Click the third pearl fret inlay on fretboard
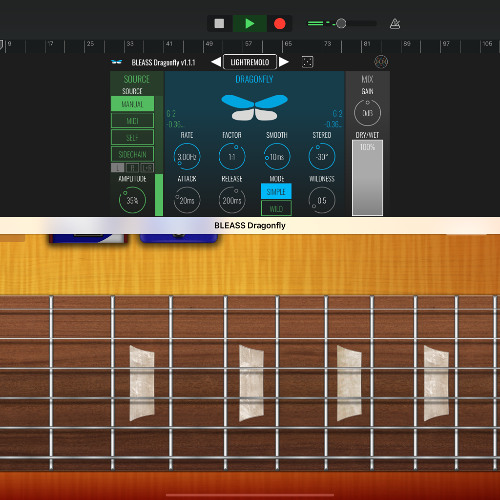The width and height of the screenshot is (500, 500). pos(349,383)
